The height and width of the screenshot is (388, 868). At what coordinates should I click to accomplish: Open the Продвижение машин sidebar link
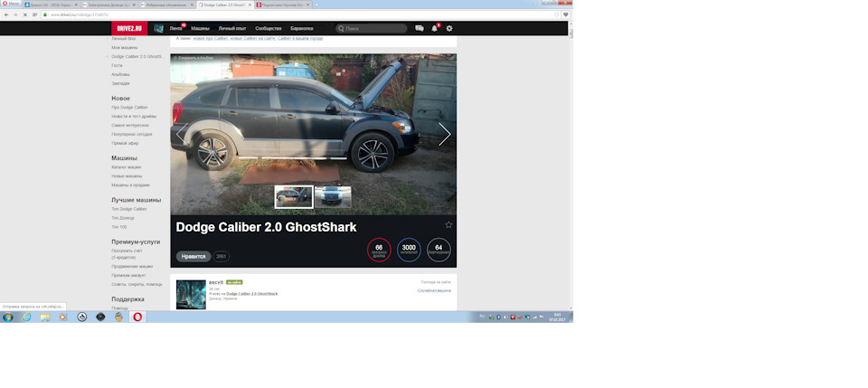[132, 266]
